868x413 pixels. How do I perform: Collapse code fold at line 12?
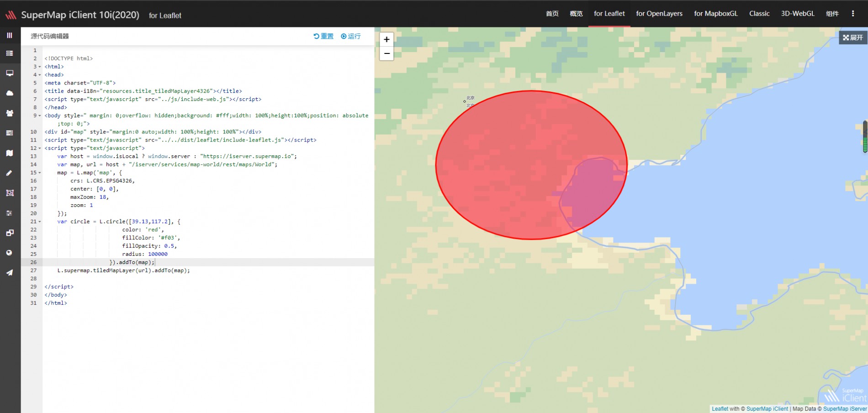coord(40,148)
